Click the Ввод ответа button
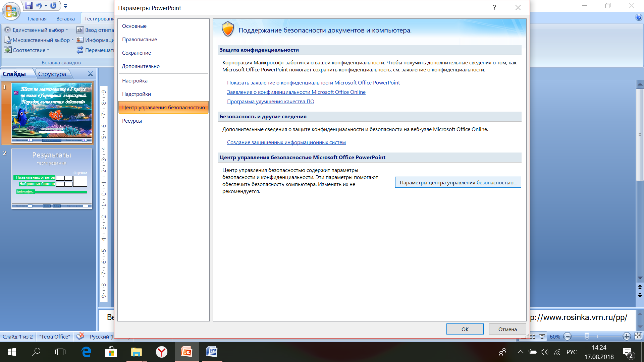Screen dimensions: 644x362 coord(95,30)
